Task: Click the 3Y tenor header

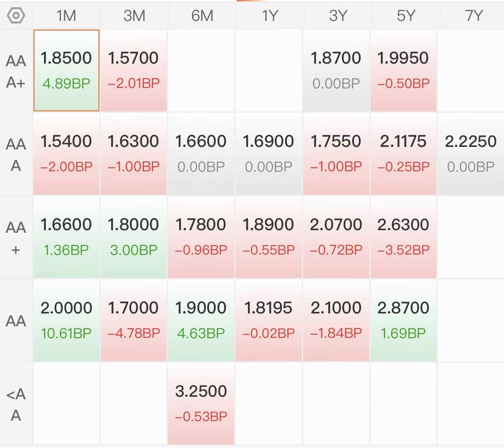Action: [x=338, y=16]
